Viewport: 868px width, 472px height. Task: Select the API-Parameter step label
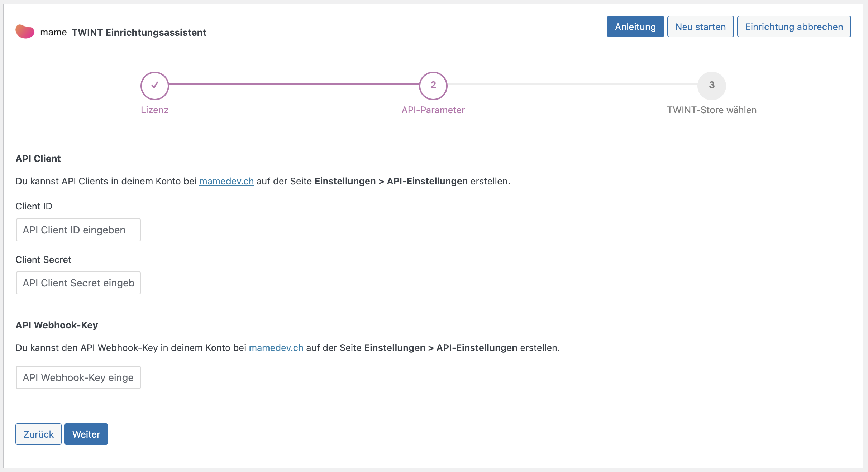tap(433, 110)
